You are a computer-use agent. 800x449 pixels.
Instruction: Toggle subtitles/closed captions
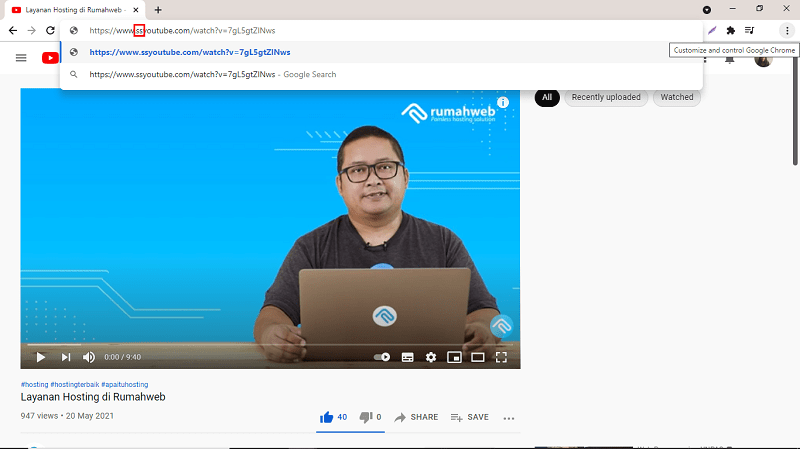pyautogui.click(x=408, y=357)
